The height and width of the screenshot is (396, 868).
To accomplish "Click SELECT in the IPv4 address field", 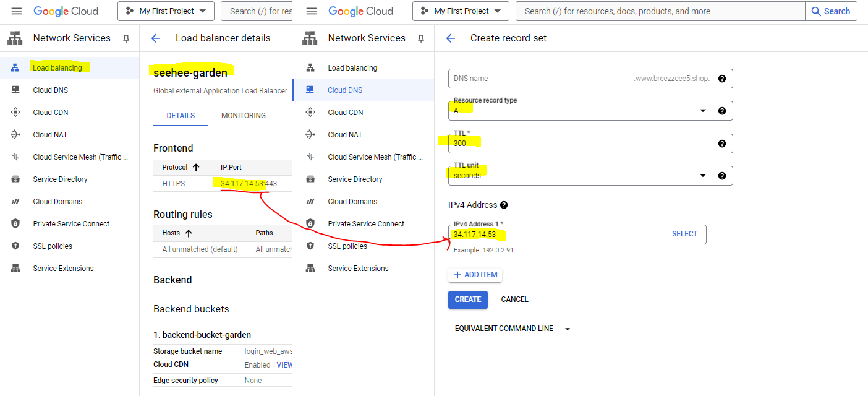I will coord(684,234).
